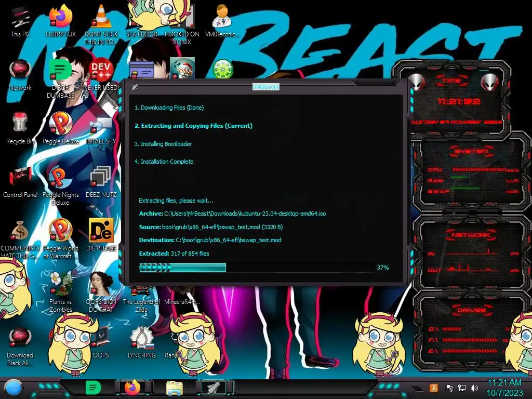Select the UNetbootin taskbar button

pyautogui.click(x=215, y=388)
